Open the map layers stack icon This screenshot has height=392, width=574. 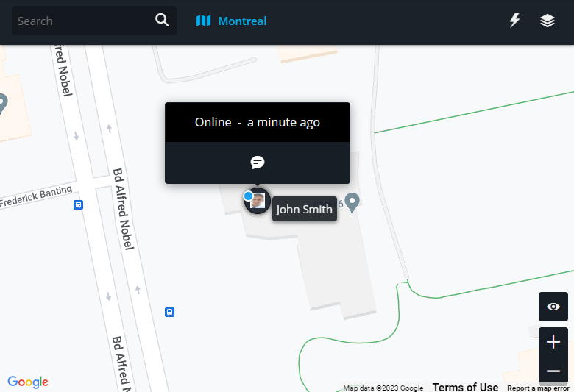point(548,21)
